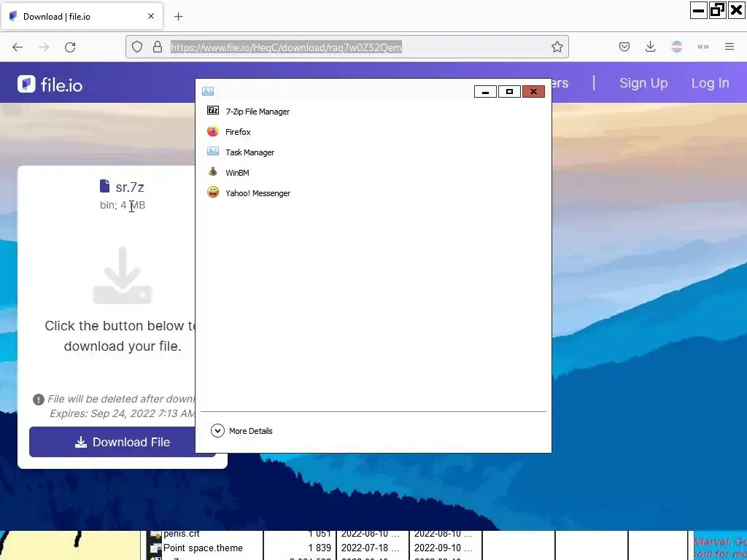Click the Task Manager row icon

pyautogui.click(x=213, y=152)
